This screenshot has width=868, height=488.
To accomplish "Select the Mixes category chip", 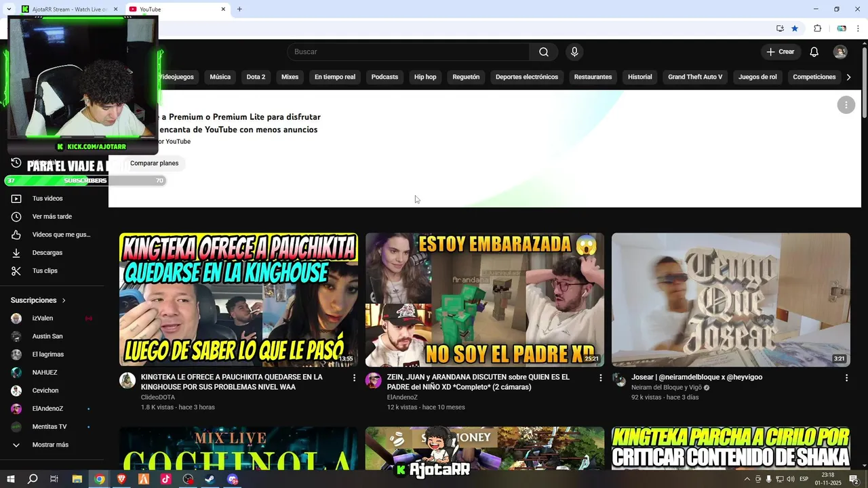I will coord(290,77).
